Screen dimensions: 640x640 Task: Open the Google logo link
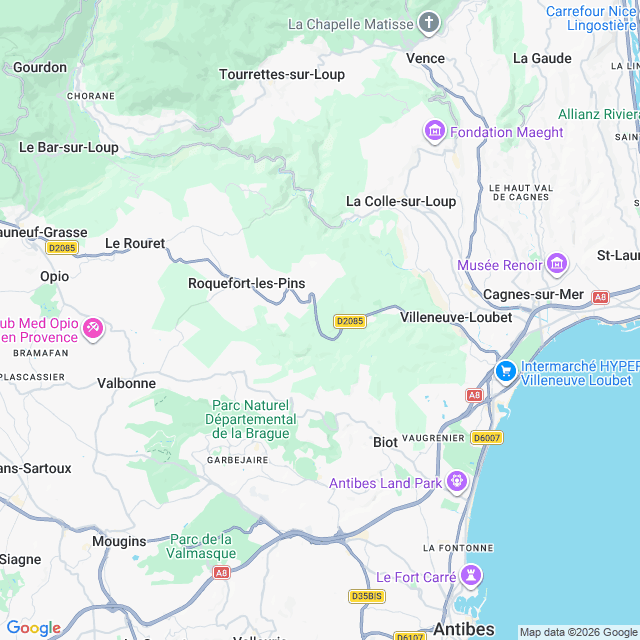click(x=33, y=628)
